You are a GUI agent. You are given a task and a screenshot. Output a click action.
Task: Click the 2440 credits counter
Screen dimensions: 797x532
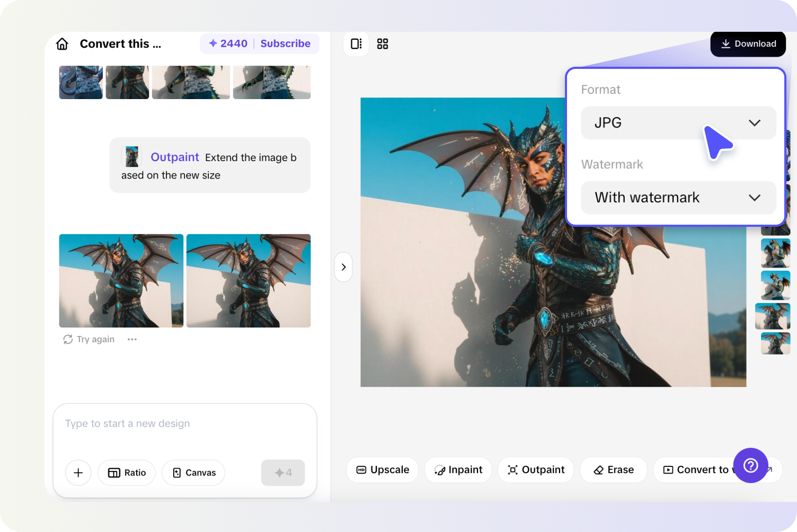[227, 43]
